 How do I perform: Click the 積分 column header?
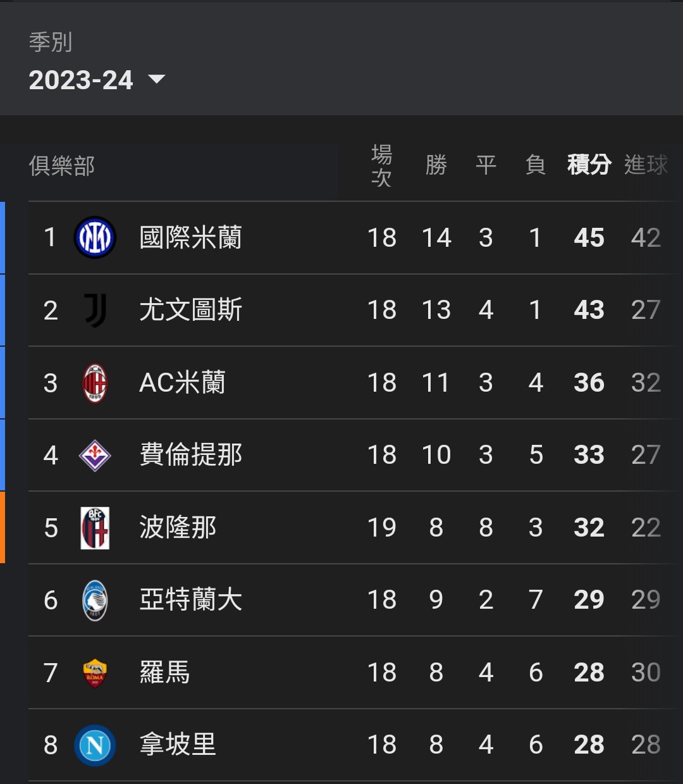pos(589,165)
